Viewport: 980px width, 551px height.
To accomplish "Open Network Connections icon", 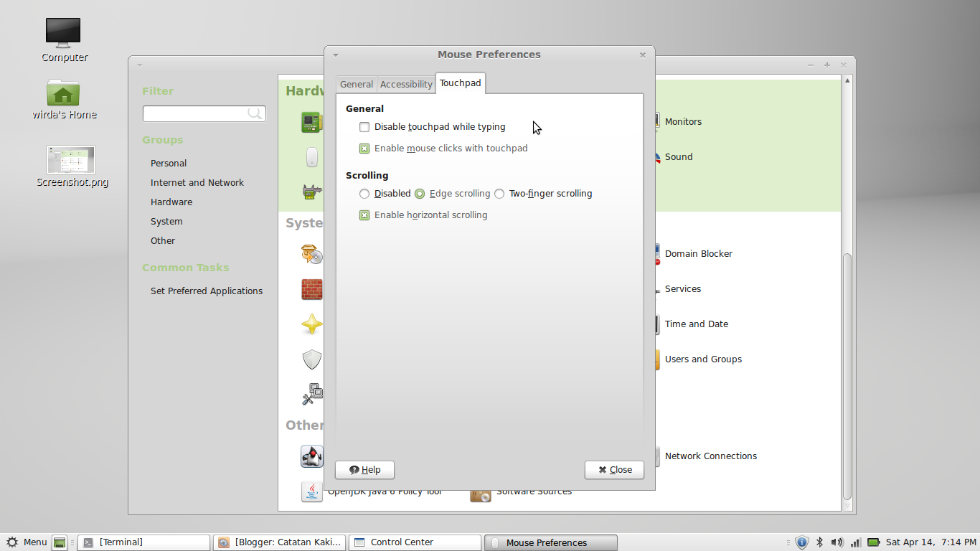I will 710,456.
